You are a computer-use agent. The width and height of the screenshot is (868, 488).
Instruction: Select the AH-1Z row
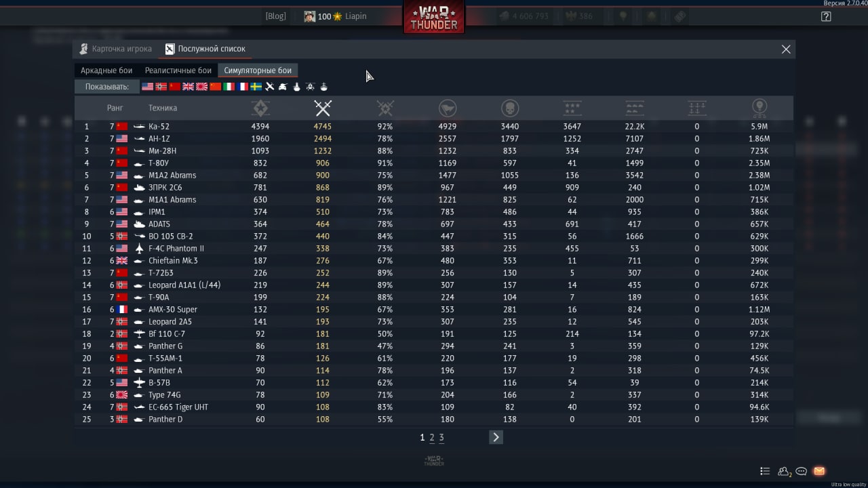434,139
